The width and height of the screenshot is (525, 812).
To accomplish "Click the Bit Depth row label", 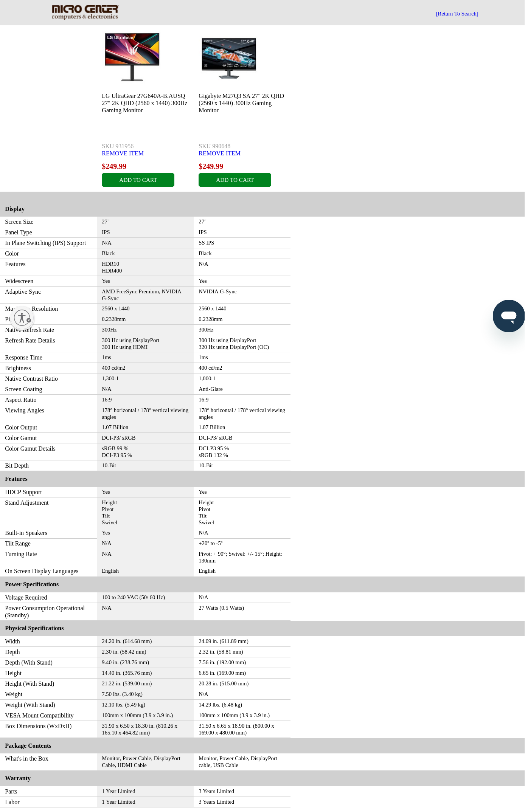I will [x=17, y=466].
